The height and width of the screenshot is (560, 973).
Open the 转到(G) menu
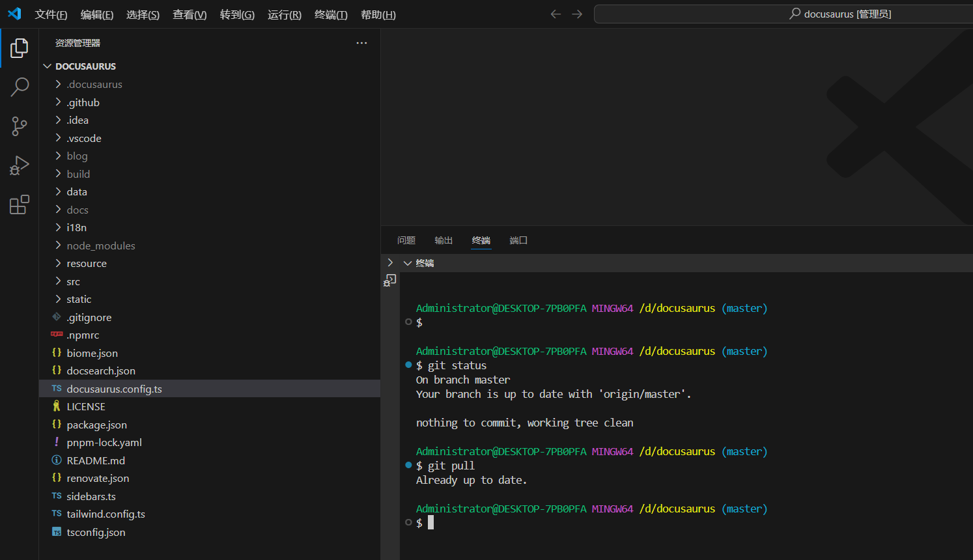coord(237,14)
